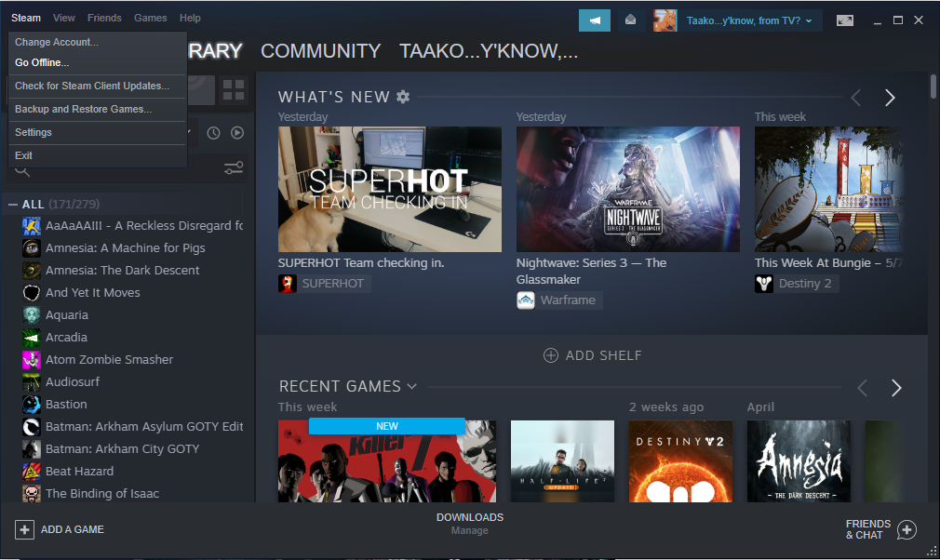
Task: Select AaAaAAIII game icon in library list
Action: tap(31, 226)
